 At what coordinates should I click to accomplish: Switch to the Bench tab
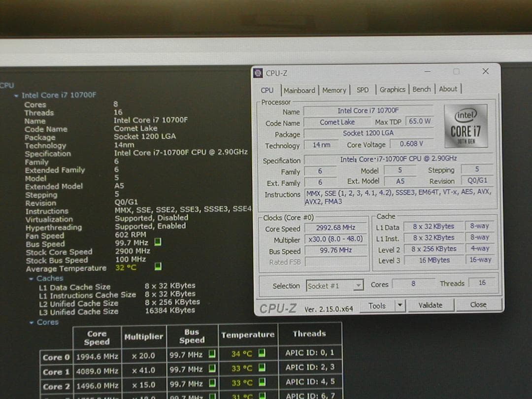(422, 90)
